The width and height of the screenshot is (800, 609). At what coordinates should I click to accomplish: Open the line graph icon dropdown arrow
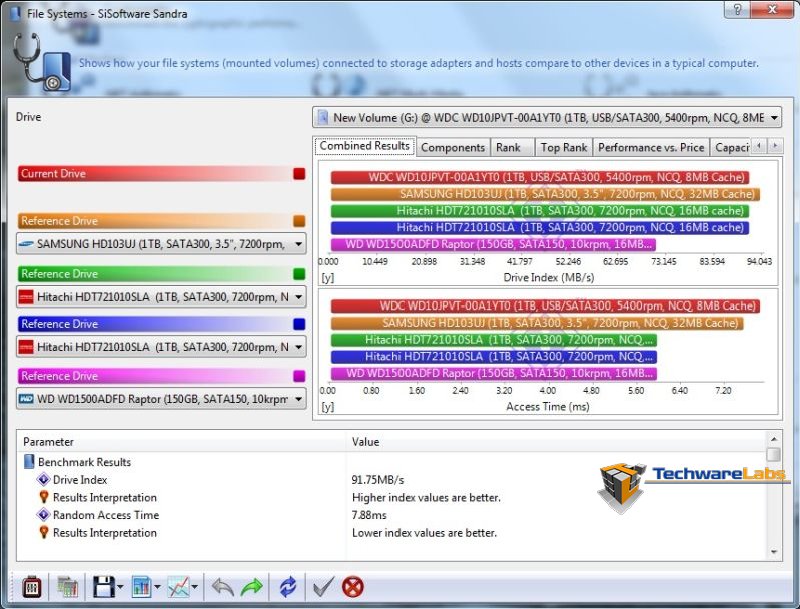point(195,588)
